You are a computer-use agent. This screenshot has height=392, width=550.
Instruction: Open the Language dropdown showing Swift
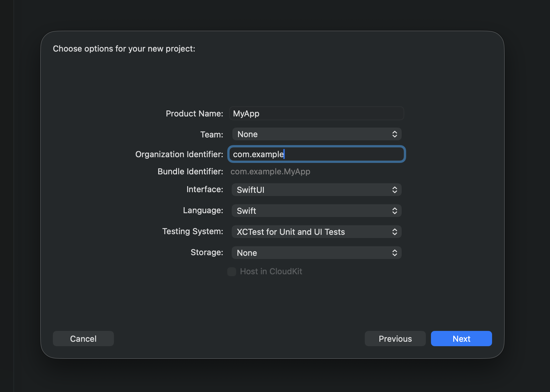pos(316,211)
